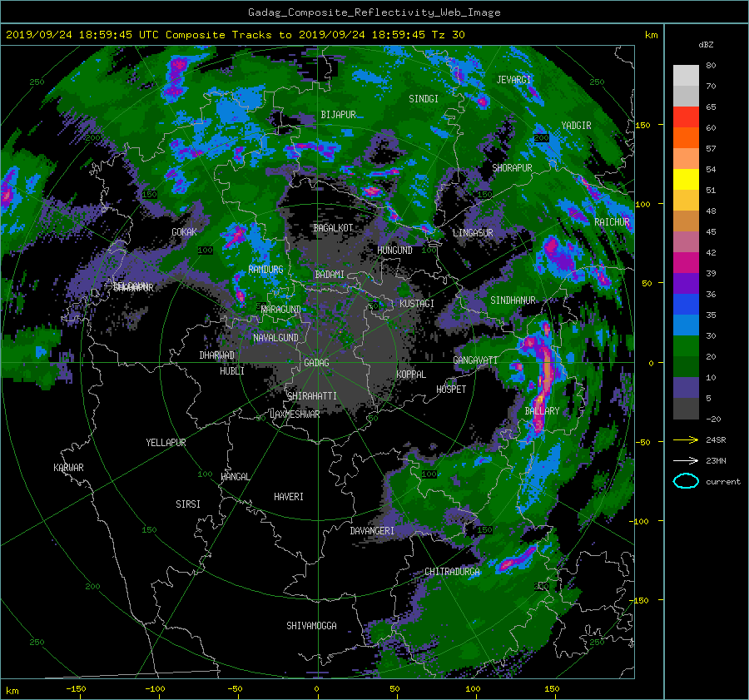Image resolution: width=749 pixels, height=700 pixels.
Task: Click the magenta 42 dBZ legend swatch
Action: pyautogui.click(x=686, y=263)
